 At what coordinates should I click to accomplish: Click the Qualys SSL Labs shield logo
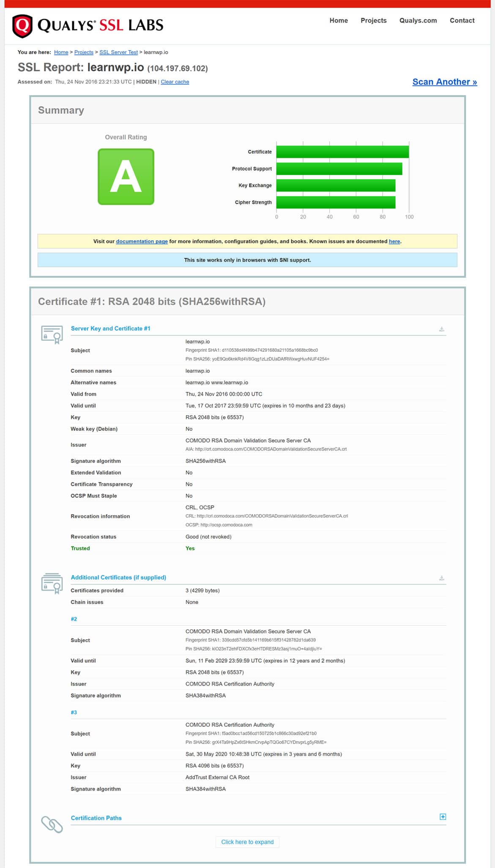(22, 26)
